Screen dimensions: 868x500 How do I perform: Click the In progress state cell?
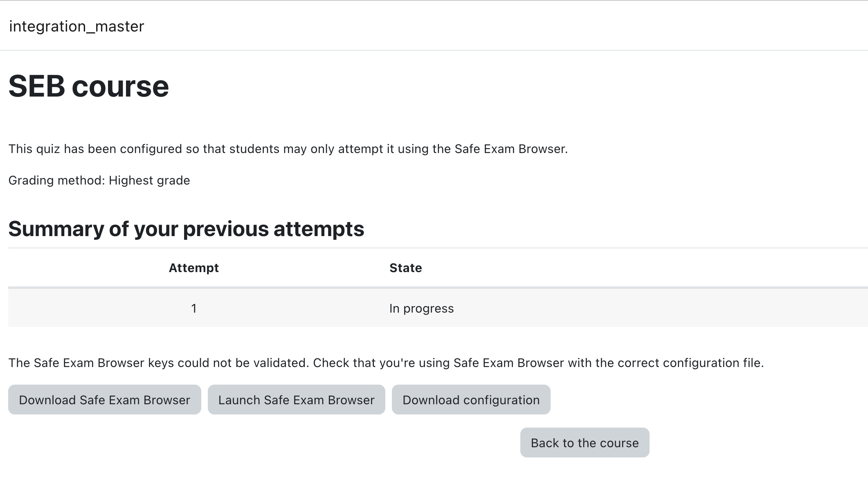coord(422,308)
